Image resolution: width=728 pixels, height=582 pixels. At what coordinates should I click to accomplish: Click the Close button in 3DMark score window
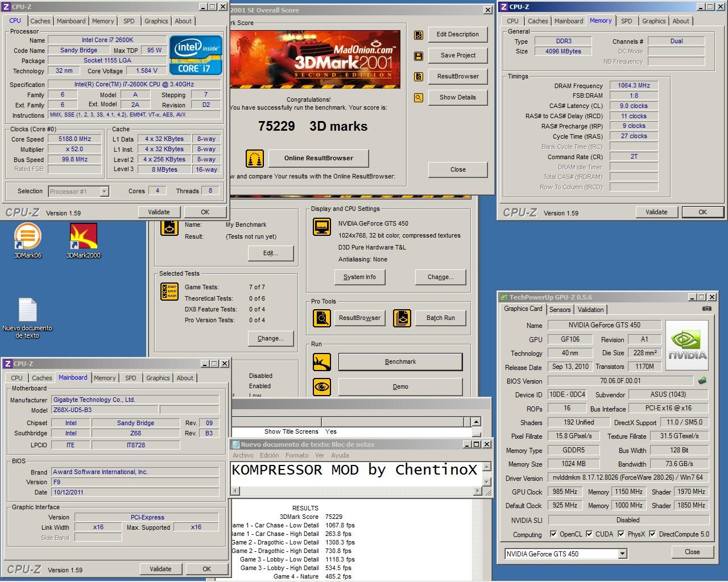pos(458,169)
